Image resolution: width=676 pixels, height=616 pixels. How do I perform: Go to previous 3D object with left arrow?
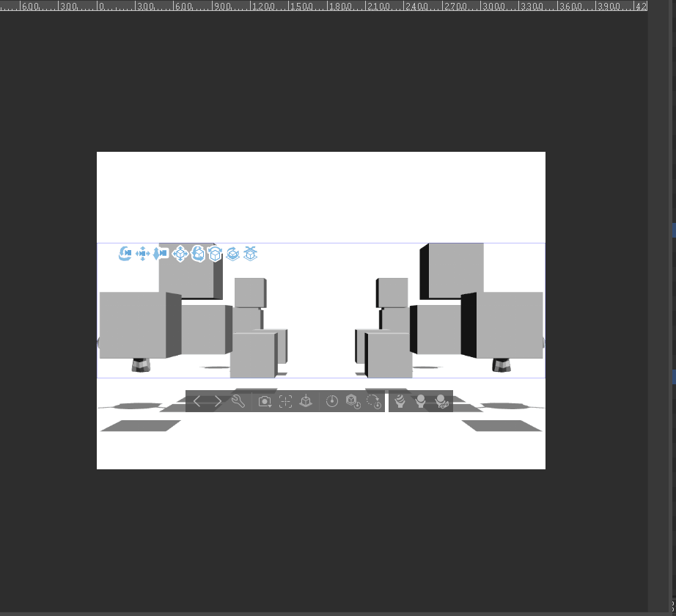point(196,401)
